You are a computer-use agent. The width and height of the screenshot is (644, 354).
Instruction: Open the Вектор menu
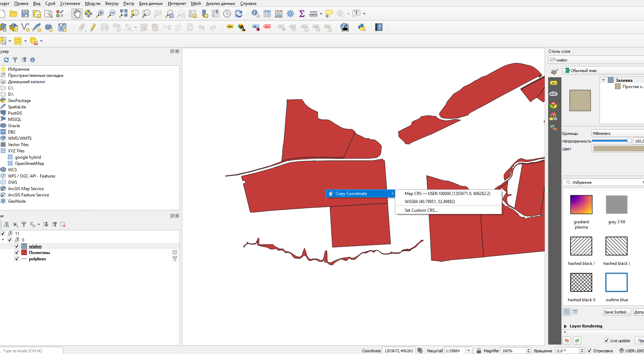click(112, 3)
